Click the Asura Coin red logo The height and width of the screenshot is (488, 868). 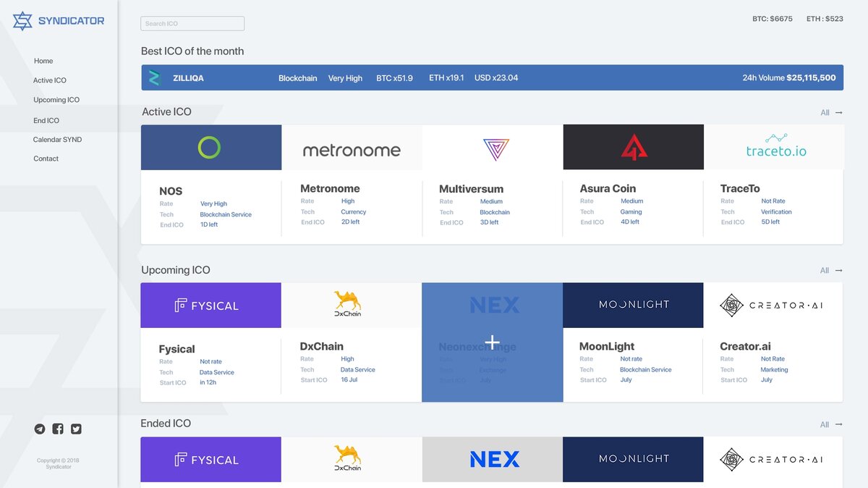point(634,148)
